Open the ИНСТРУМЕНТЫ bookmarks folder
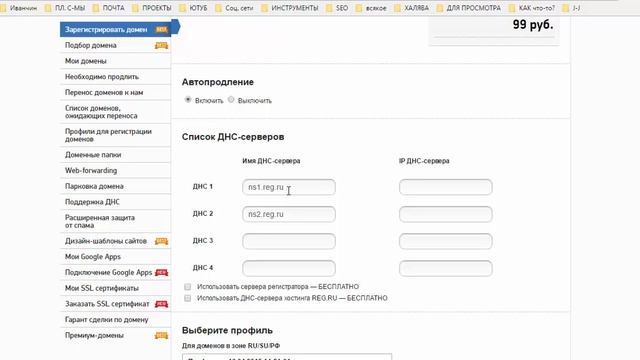Viewport: 640px width, 360px height. click(x=290, y=8)
